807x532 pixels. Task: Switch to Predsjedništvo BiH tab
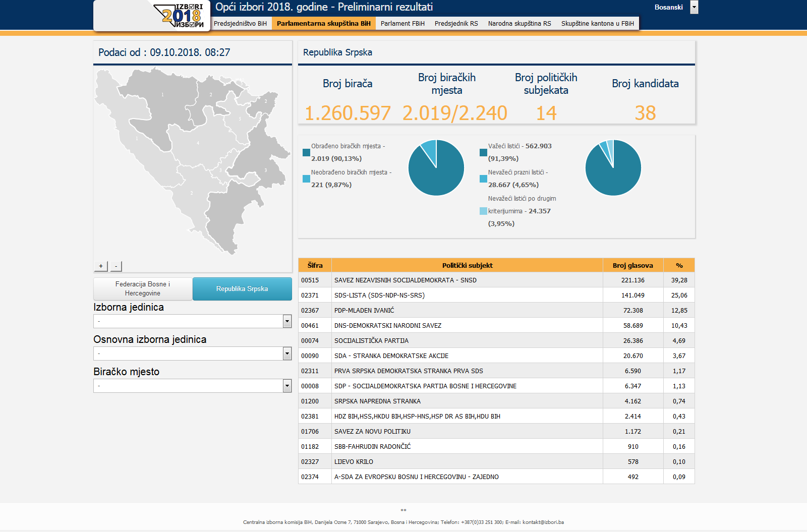coord(240,23)
